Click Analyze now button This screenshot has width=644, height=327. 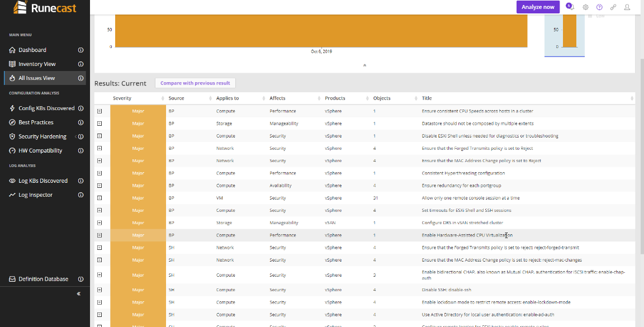tap(538, 7)
